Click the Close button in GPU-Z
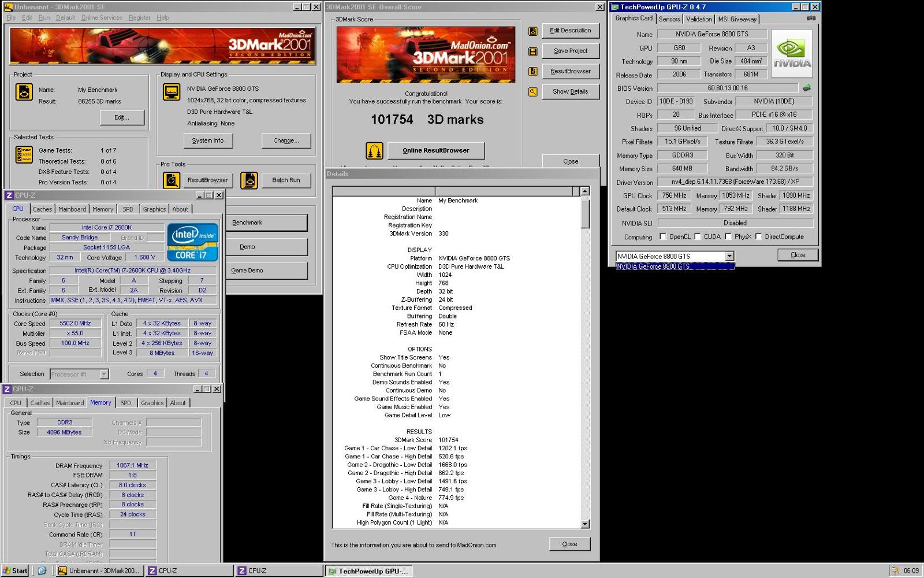924x578 pixels. pos(798,255)
